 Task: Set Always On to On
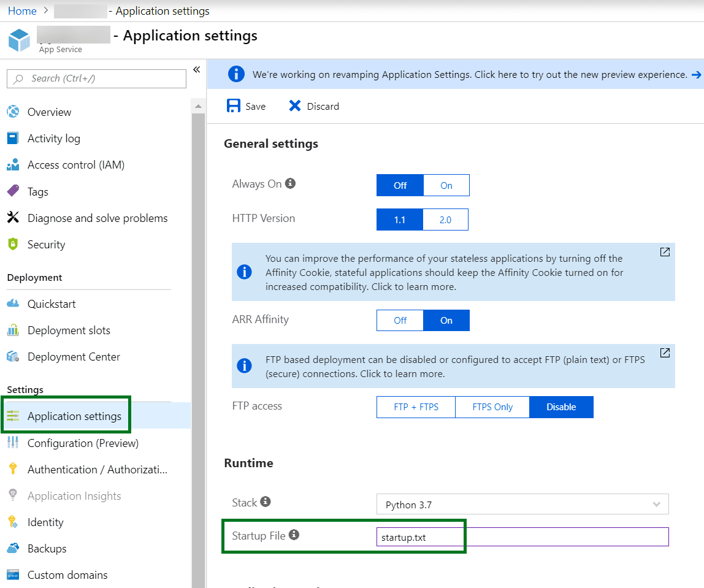(446, 185)
